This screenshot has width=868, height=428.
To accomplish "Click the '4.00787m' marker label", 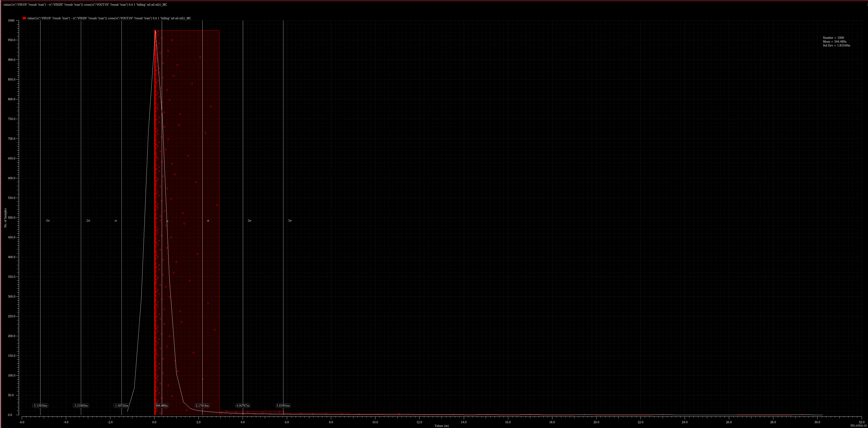I will tap(243, 405).
